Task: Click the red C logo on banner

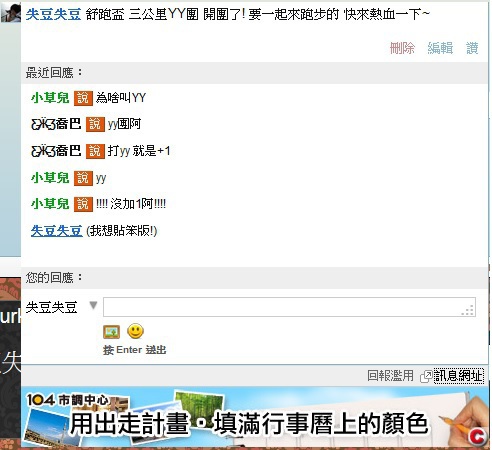Action: pos(477,436)
